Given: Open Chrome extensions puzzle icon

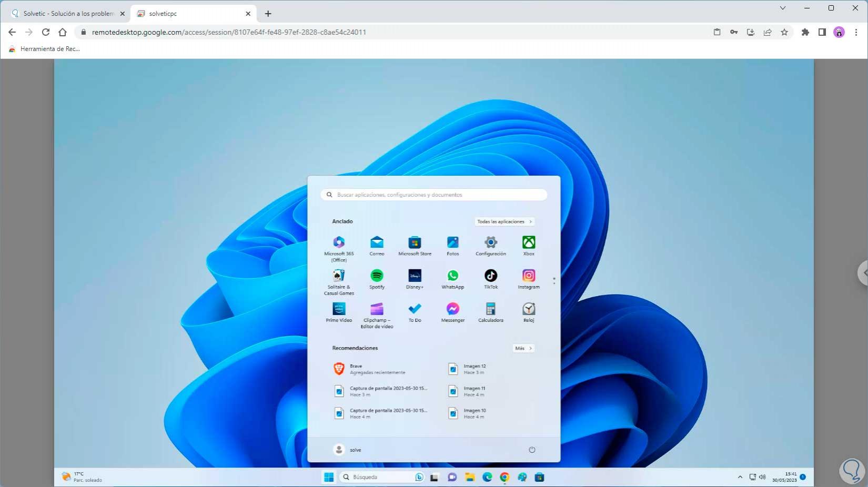Looking at the screenshot, I should [805, 32].
